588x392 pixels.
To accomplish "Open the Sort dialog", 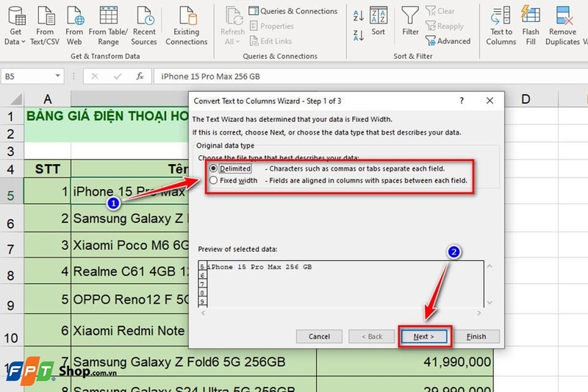I will (379, 21).
